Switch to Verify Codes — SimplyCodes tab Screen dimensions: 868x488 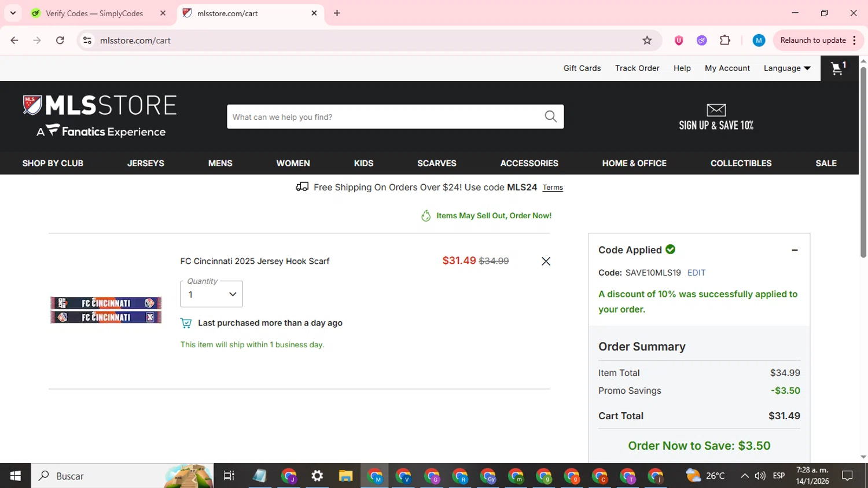coord(94,13)
